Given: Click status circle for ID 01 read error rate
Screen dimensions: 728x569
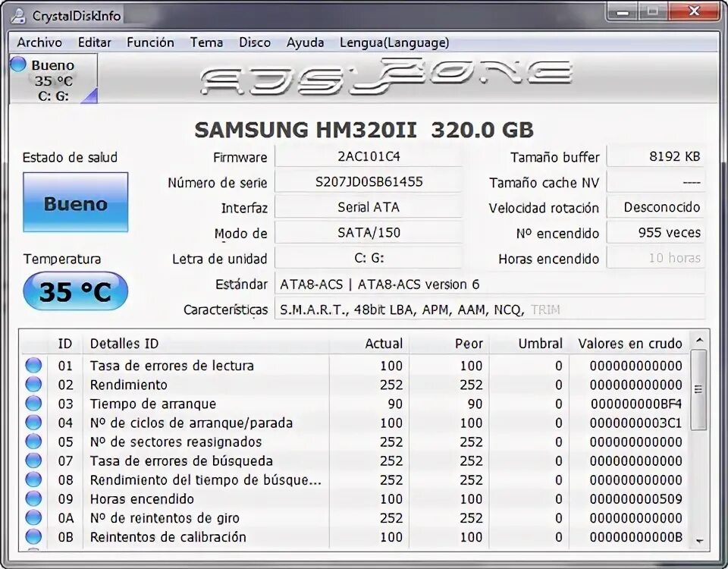Looking at the screenshot, I should coord(33,365).
